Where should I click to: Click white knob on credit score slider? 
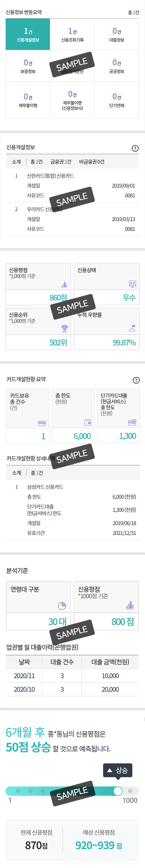click(118, 791)
